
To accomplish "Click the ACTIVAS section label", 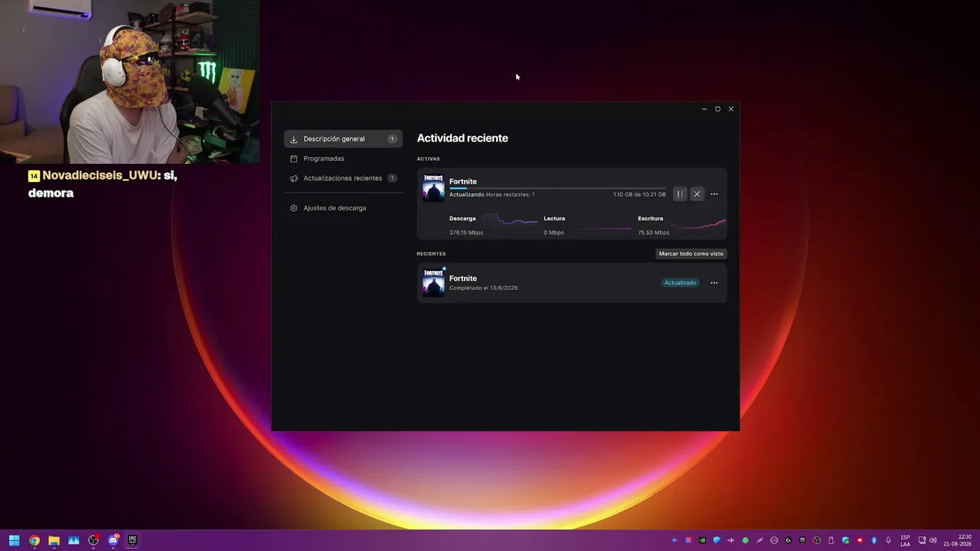I will coord(428,159).
